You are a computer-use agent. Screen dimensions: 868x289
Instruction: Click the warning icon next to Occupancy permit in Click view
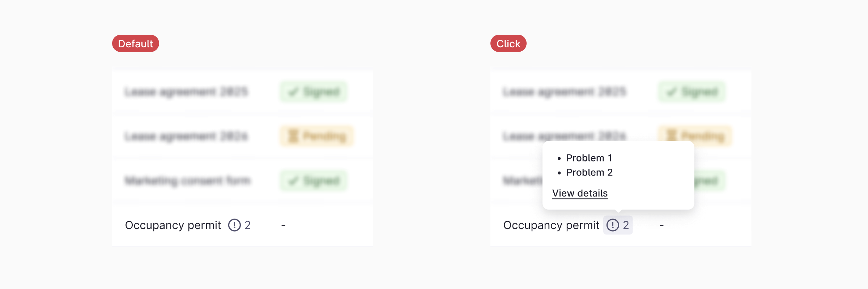click(613, 225)
